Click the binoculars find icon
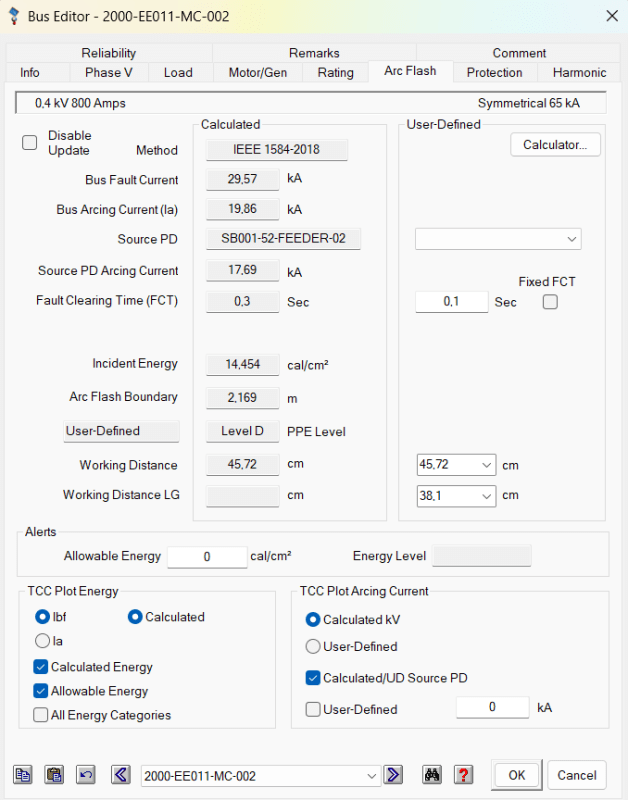The image size is (628, 800). pos(432,775)
